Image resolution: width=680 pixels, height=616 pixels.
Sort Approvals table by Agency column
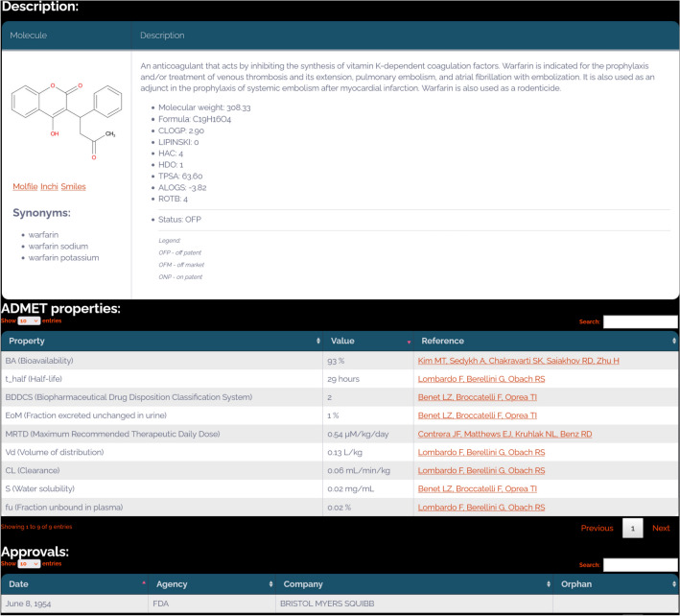pos(209,583)
